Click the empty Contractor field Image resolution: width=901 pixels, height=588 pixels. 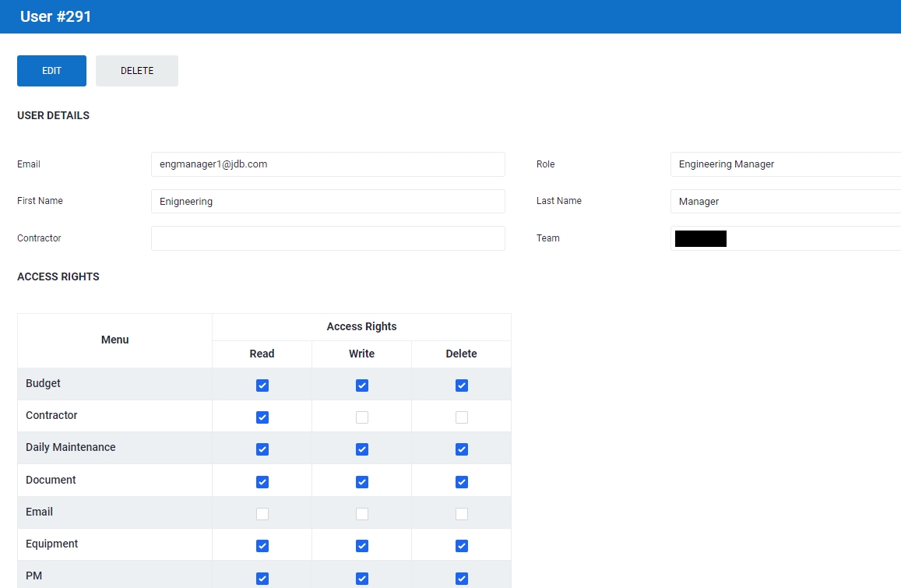click(x=328, y=238)
